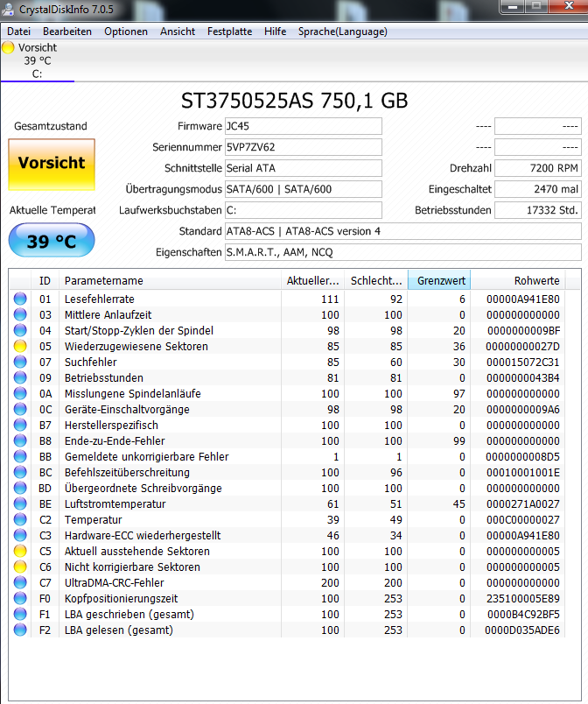Image resolution: width=588 pixels, height=704 pixels.
Task: Click blue icon of Misslungene Spindelanläufe row
Action: point(20,393)
